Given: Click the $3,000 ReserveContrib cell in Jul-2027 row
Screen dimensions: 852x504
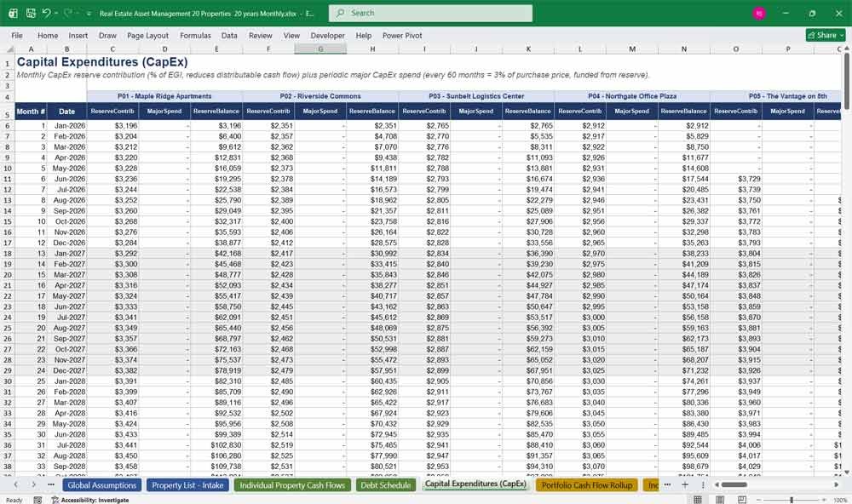Looking at the screenshot, I should (x=579, y=318).
